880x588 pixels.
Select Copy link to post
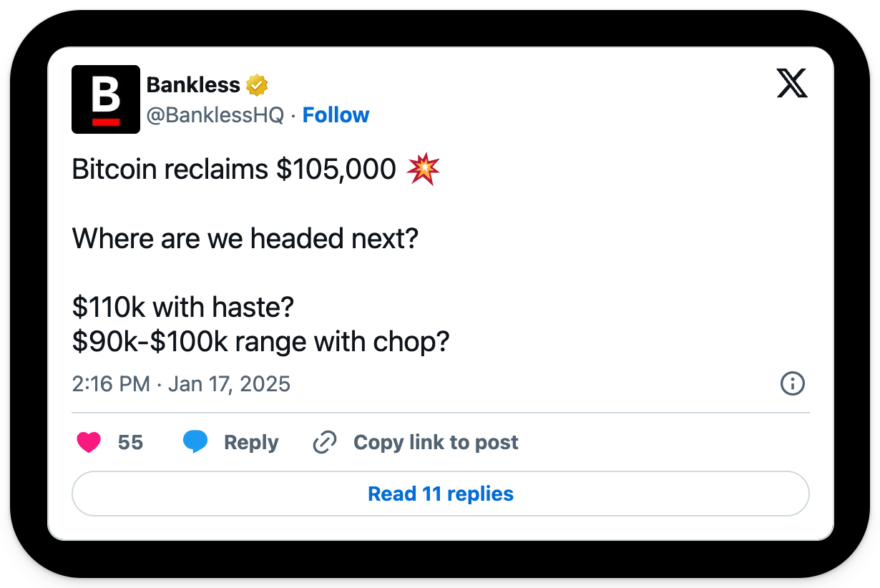click(x=436, y=443)
